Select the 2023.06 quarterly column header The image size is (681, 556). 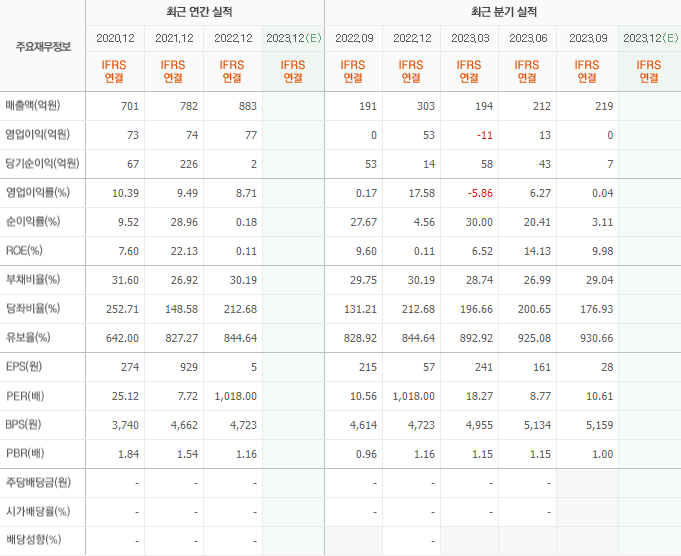pyautogui.click(x=528, y=38)
